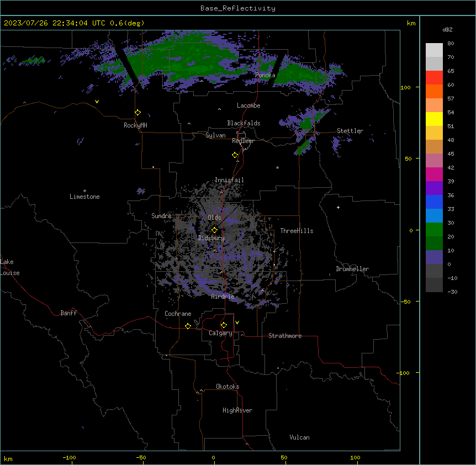Image resolution: width=476 pixels, height=465 pixels.
Task: Select the Drumheller label
Action: point(352,269)
